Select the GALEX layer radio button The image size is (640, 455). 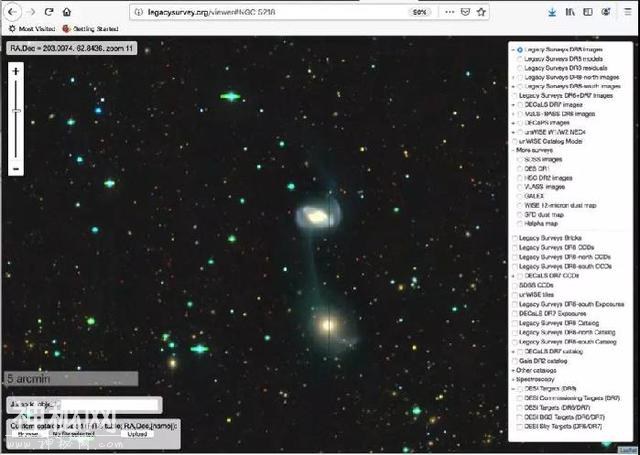[519, 196]
